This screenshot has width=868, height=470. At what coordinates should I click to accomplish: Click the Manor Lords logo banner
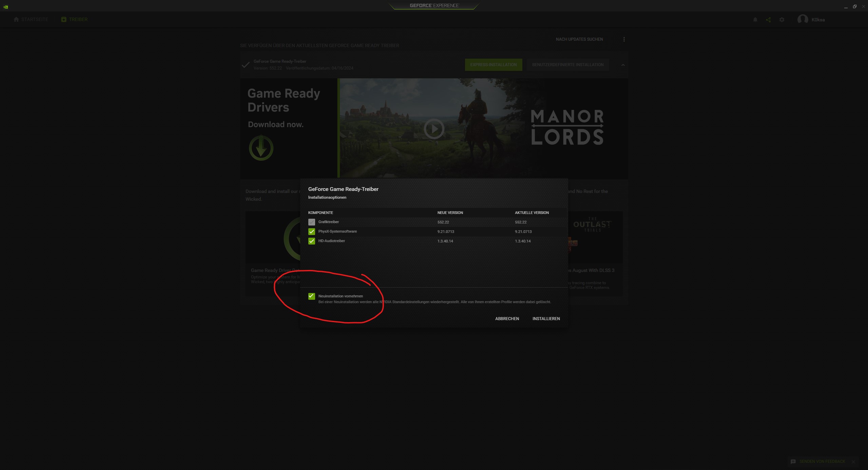point(567,127)
